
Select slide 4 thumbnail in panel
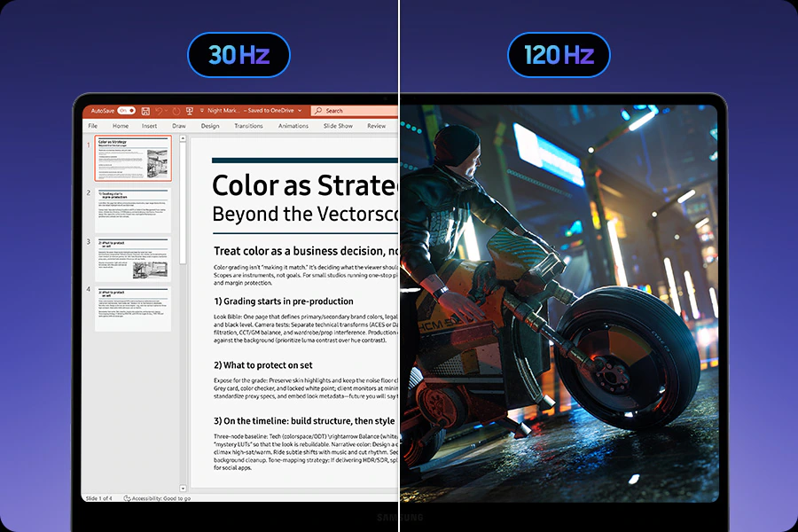point(133,309)
